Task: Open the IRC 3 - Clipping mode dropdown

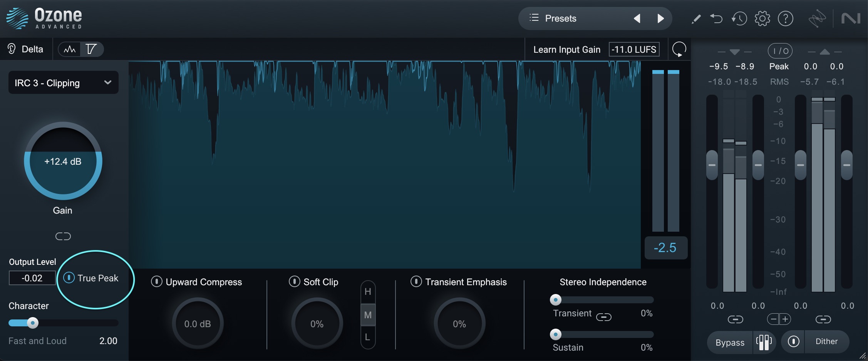Action: [x=64, y=83]
